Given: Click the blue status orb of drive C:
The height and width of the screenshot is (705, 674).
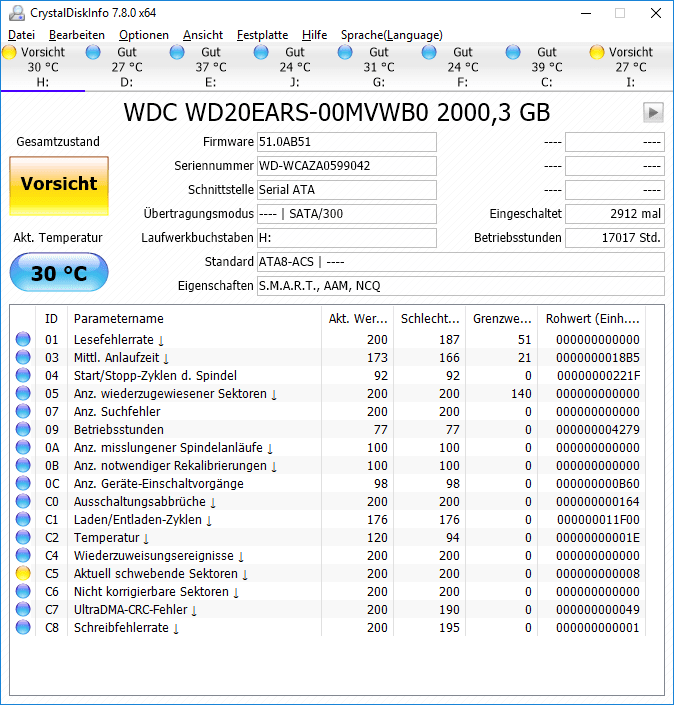Looking at the screenshot, I should click(513, 52).
